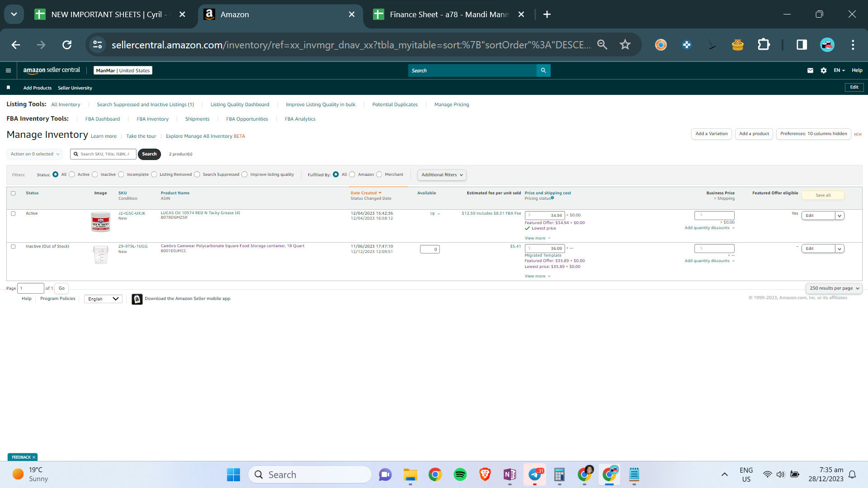
Task: Open the LUCAS Oil 10574 product link
Action: (200, 213)
